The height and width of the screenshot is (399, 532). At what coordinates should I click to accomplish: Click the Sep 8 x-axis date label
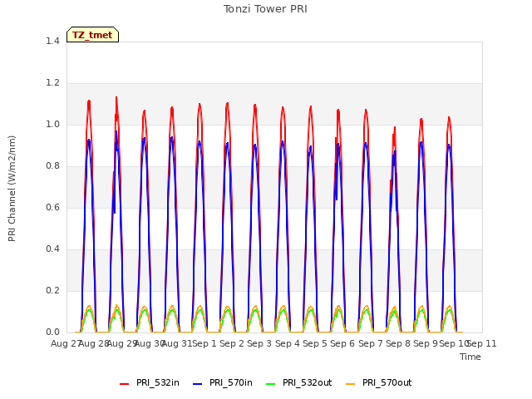[398, 343]
